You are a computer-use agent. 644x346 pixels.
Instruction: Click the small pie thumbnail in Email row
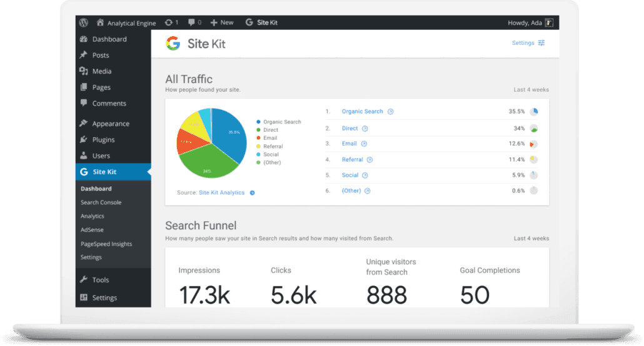coord(533,144)
